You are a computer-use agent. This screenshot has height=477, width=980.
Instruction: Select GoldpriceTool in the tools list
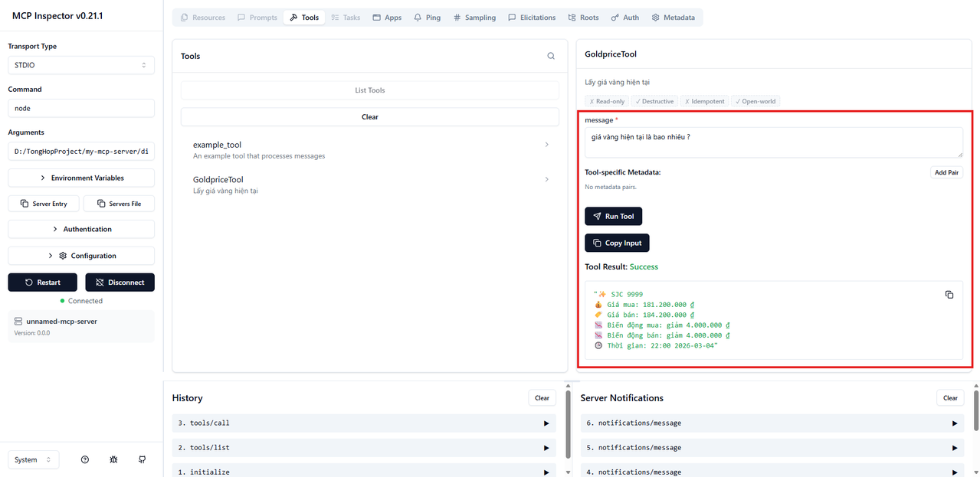370,185
